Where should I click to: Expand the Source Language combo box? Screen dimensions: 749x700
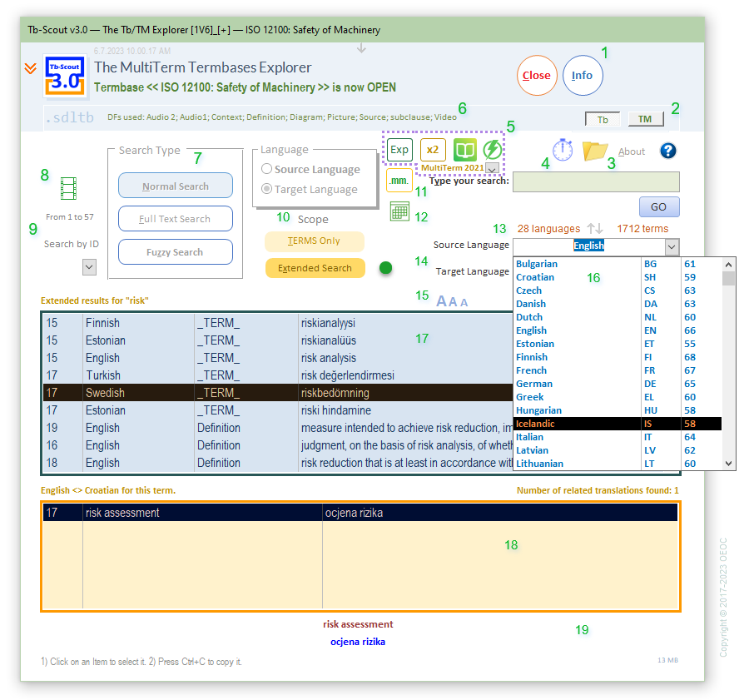click(x=672, y=246)
